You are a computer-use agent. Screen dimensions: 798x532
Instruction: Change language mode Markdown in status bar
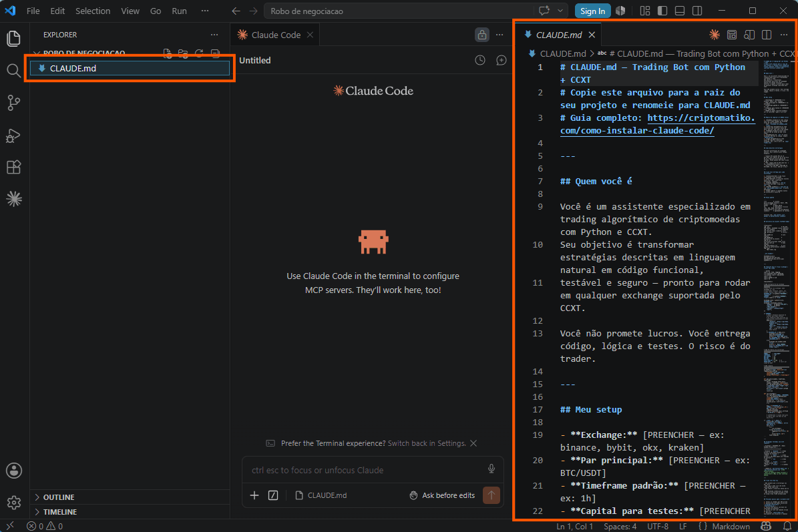pos(731,526)
